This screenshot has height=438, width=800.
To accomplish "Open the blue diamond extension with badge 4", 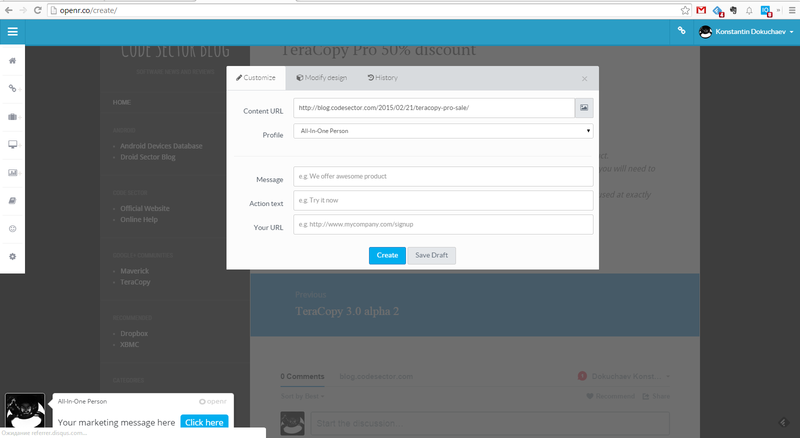I will pos(718,11).
